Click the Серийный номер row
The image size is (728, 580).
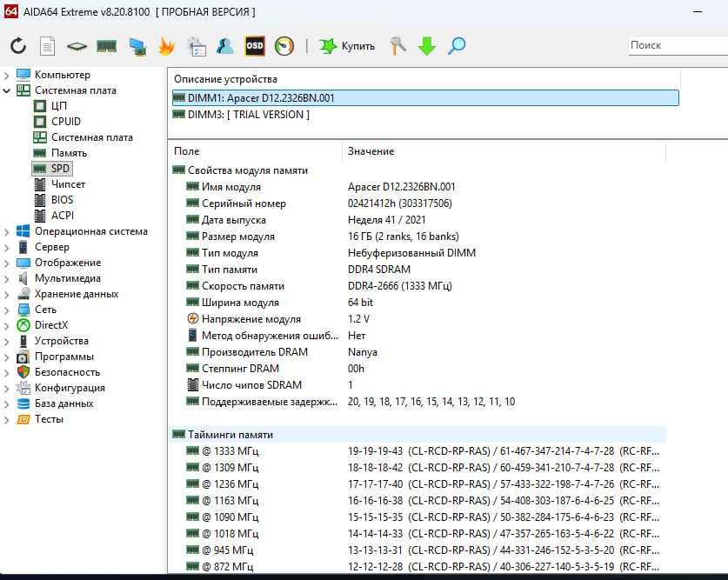[x=417, y=203]
